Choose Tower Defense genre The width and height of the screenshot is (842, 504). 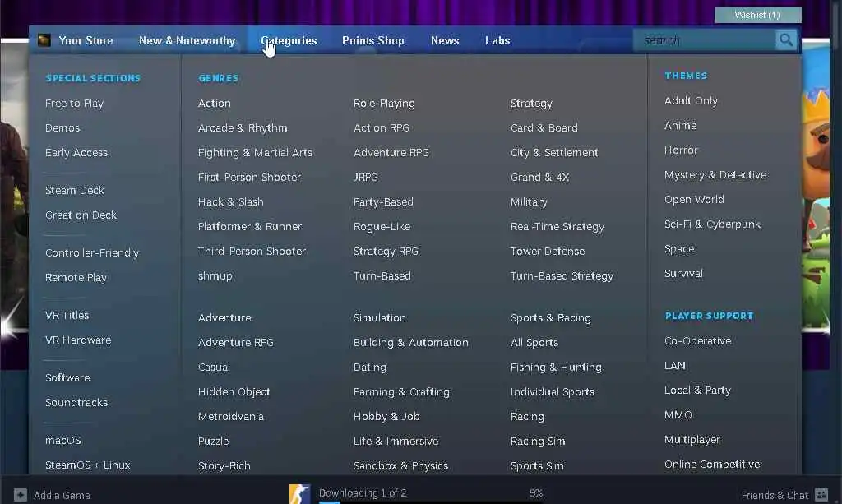pos(547,252)
